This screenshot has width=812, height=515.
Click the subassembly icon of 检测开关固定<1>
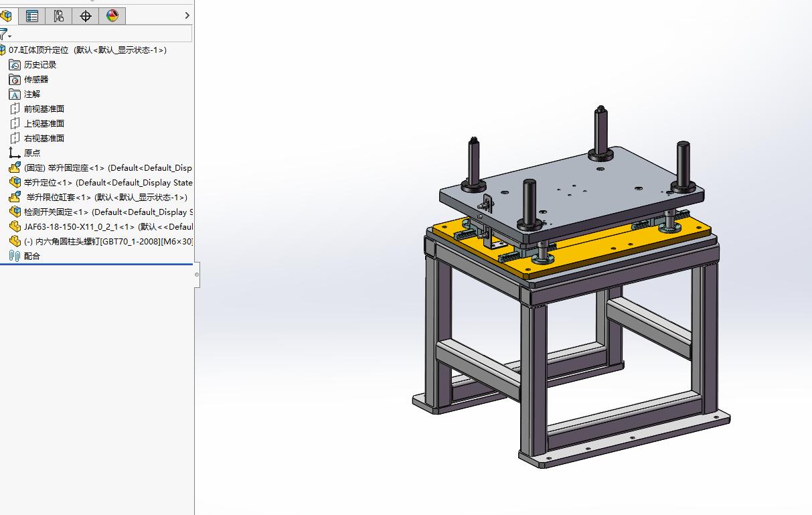point(15,212)
